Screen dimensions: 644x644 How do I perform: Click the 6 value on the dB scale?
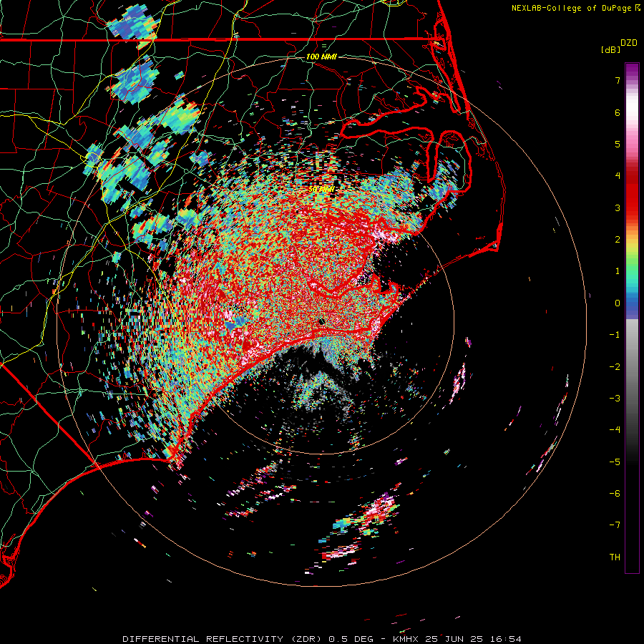click(x=618, y=112)
